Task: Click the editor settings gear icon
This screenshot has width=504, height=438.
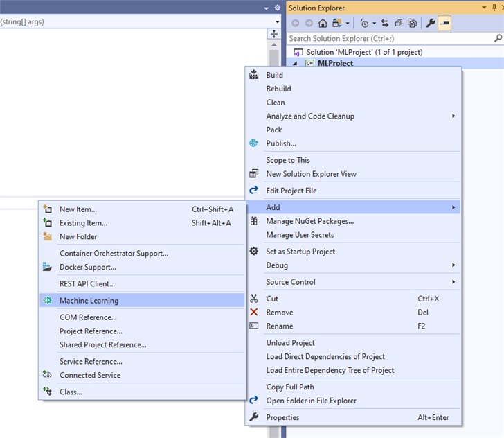Action: click(278, 8)
